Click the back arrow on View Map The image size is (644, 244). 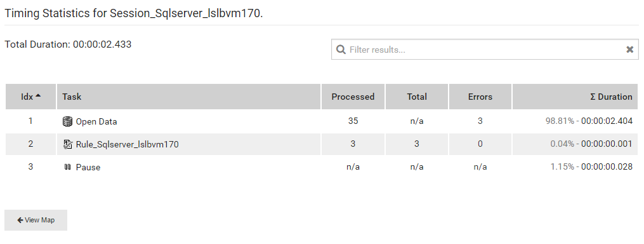[x=20, y=220]
